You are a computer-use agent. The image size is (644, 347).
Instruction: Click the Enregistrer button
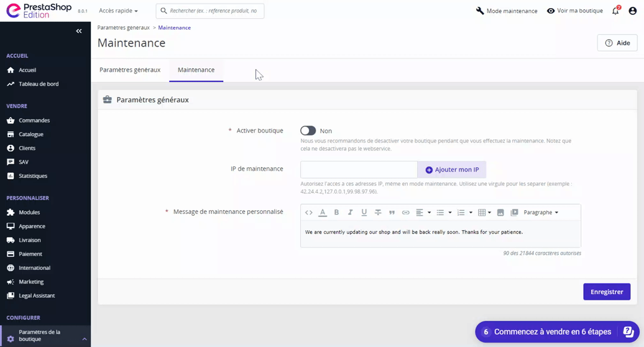tap(607, 292)
